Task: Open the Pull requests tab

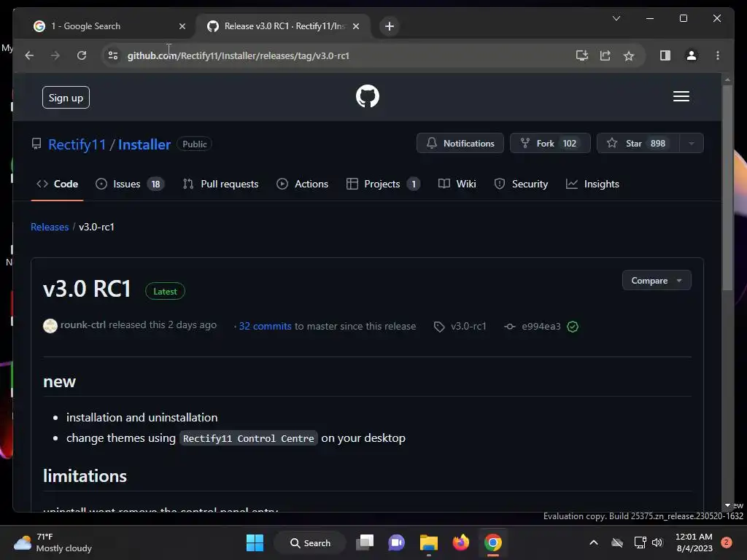Action: click(x=220, y=184)
